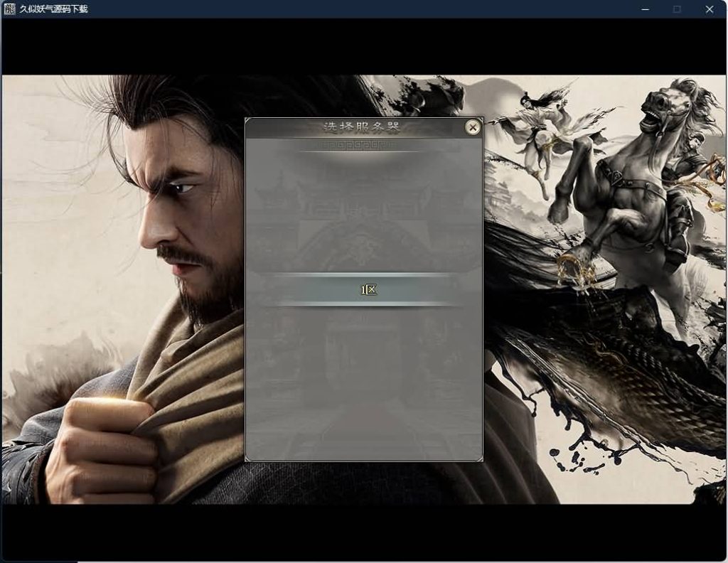The width and height of the screenshot is (728, 563).
Task: Click the app icon in title bar
Action: pyautogui.click(x=10, y=9)
